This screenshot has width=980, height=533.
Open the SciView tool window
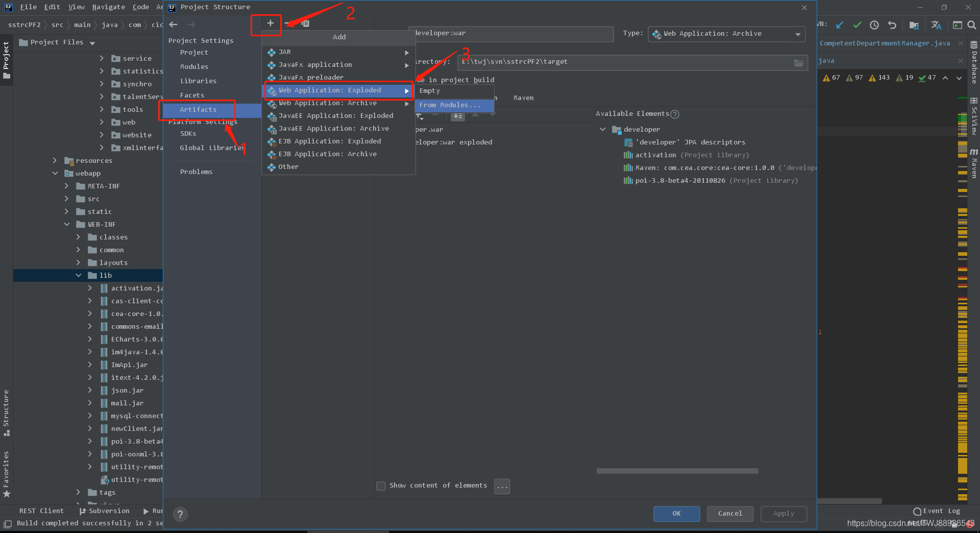click(974, 116)
